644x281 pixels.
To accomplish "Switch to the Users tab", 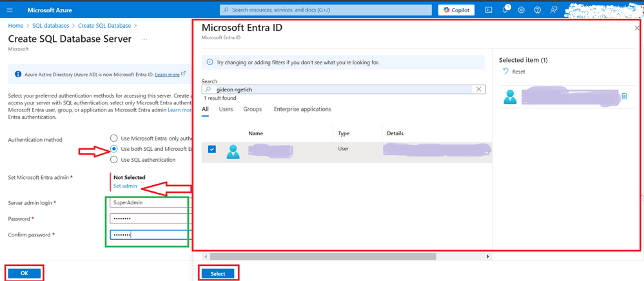I will (x=226, y=110).
